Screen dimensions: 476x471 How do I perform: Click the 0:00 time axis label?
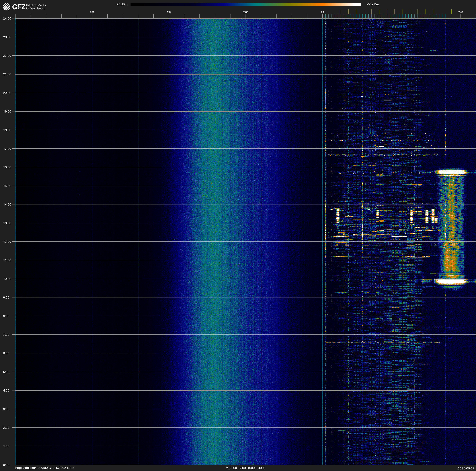tap(6, 465)
